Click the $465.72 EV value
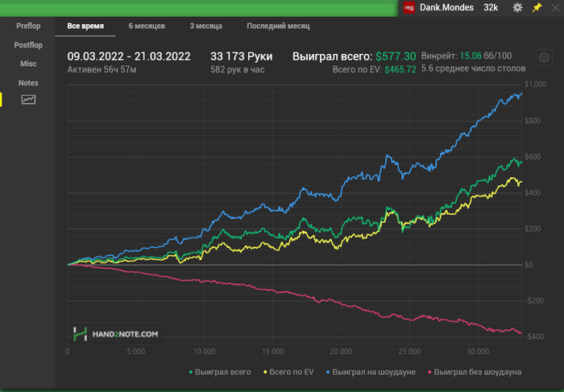This screenshot has height=392, width=564. (x=400, y=69)
